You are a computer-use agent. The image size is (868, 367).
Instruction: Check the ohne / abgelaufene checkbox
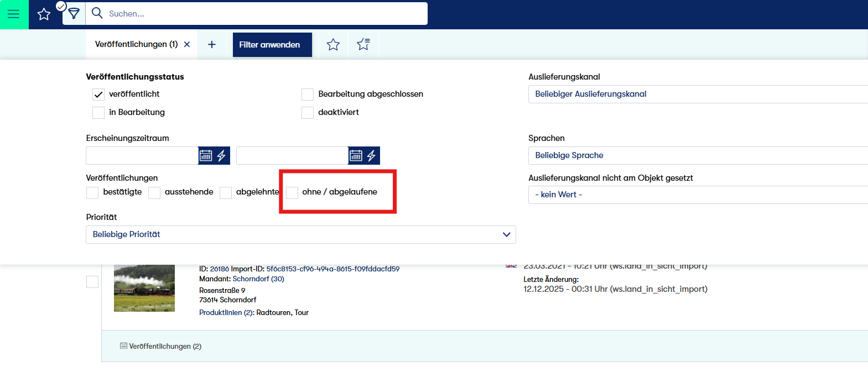[x=292, y=192]
